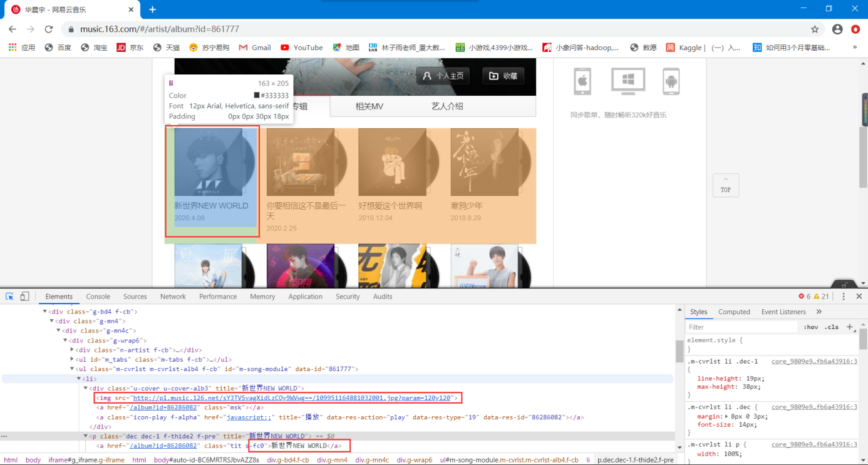This screenshot has width=868, height=465.
Task: Click the Android download icon
Action: 671,81
